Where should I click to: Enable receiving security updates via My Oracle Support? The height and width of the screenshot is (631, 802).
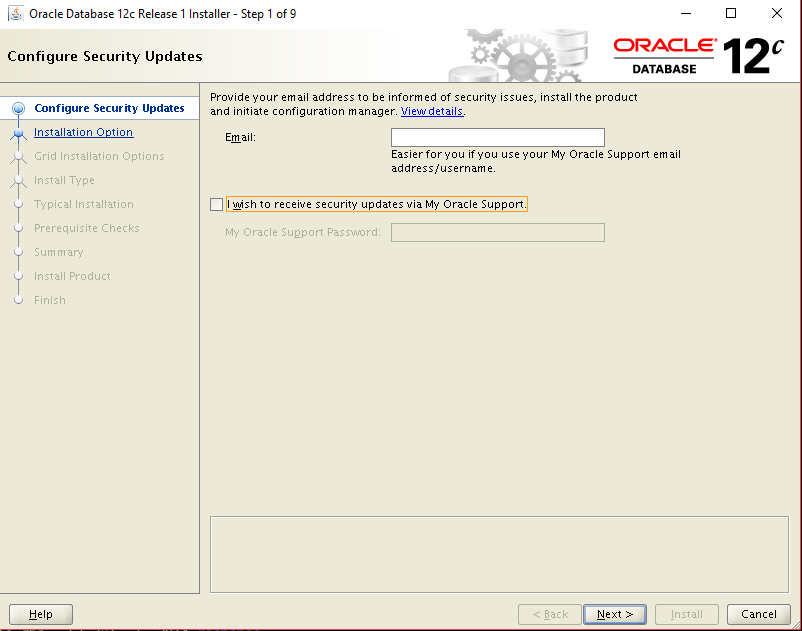[216, 205]
